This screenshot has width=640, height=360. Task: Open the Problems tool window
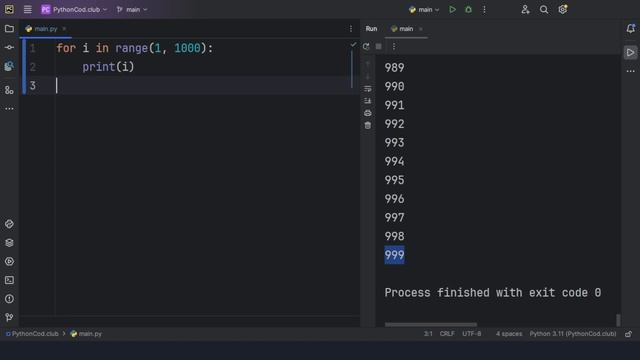click(x=9, y=299)
